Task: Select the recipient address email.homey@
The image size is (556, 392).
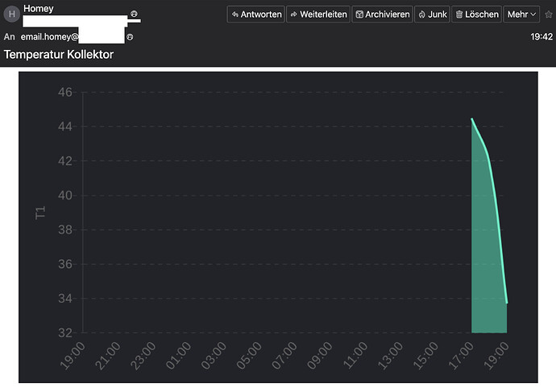Action: coord(49,37)
